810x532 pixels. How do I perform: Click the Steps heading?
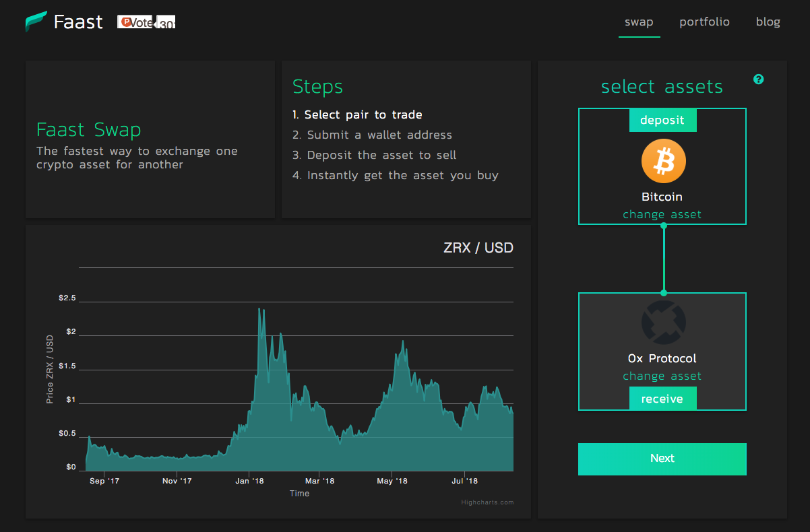pyautogui.click(x=317, y=87)
